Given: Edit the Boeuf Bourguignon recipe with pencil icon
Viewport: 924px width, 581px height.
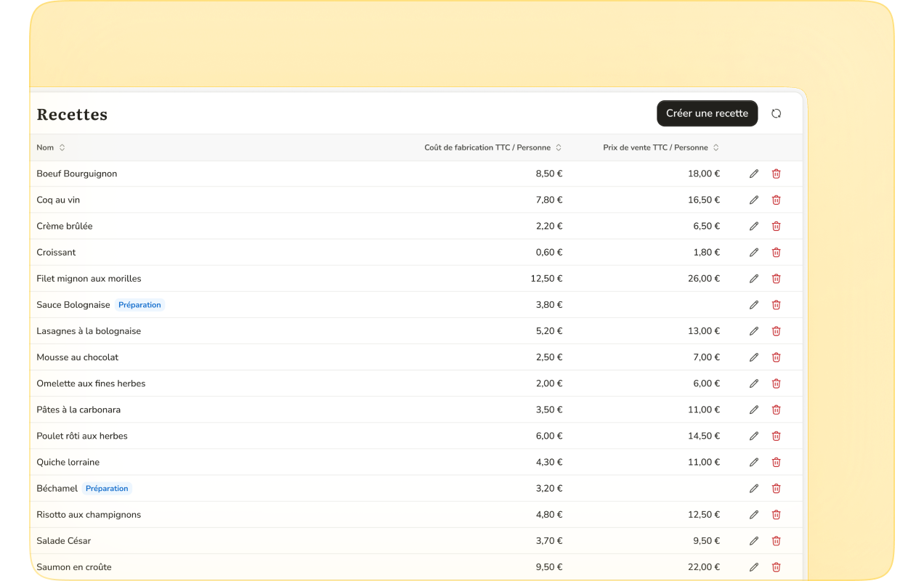Looking at the screenshot, I should pos(754,174).
